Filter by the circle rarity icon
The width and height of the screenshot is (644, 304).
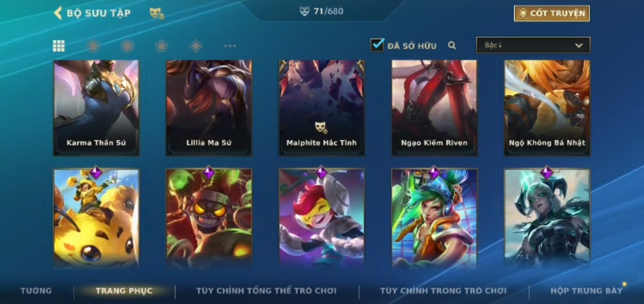point(93,46)
